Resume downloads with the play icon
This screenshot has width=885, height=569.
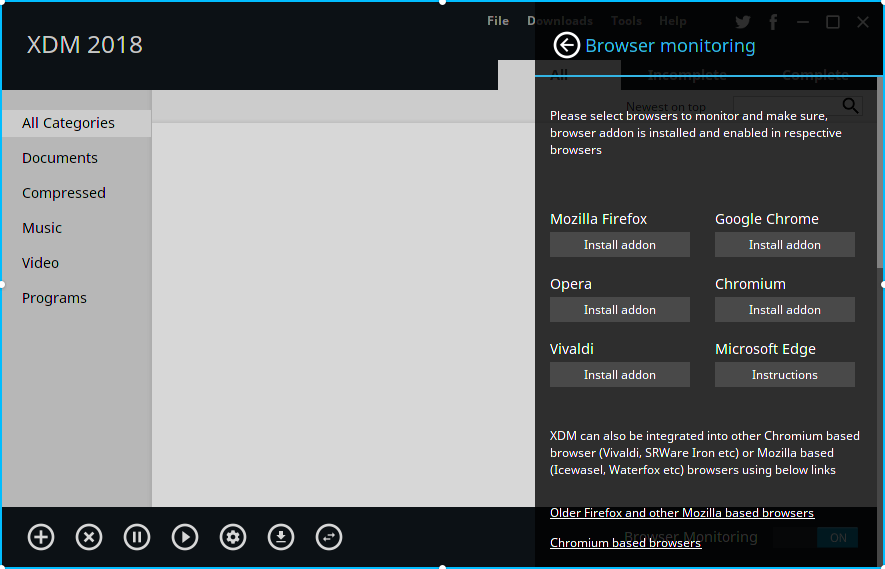point(185,537)
